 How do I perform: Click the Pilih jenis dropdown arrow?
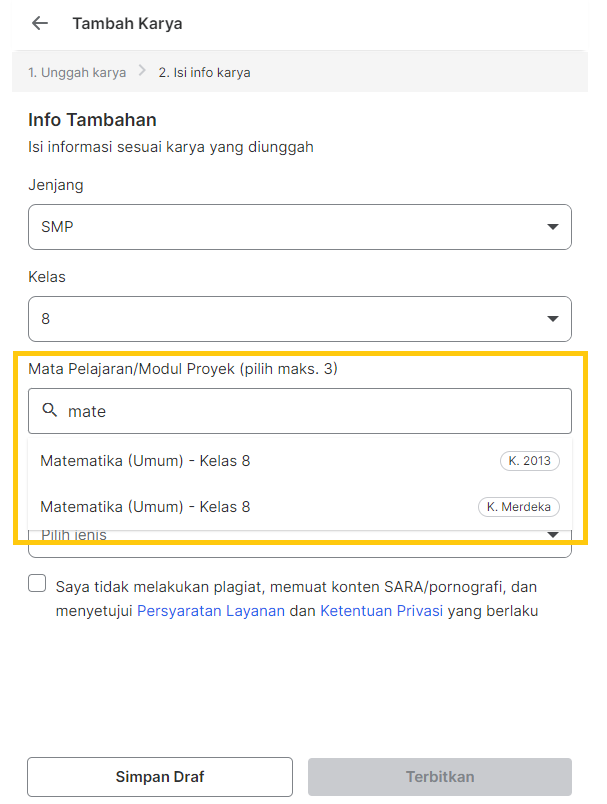[553, 534]
